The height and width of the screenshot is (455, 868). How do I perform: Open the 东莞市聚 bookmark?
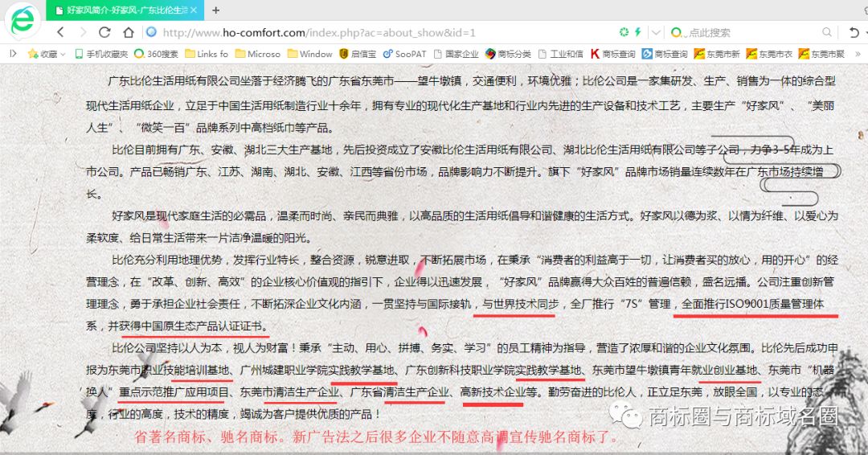tap(821, 54)
